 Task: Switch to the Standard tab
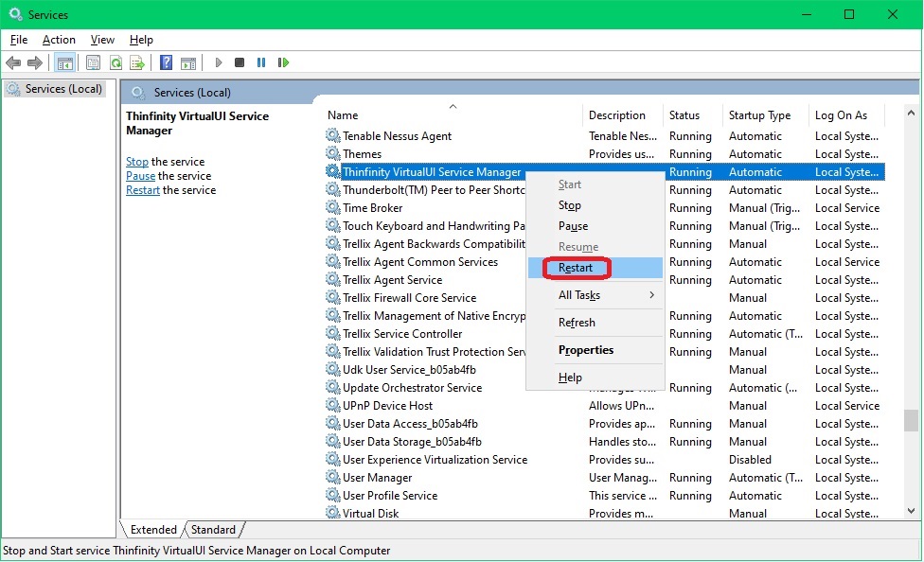213,530
